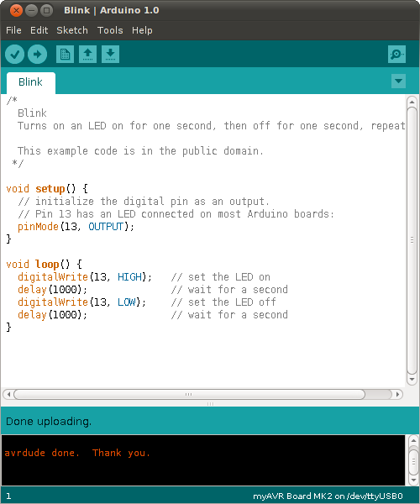Image resolution: width=420 pixels, height=504 pixels.
Task: Click the editor scroll up arrow
Action: click(x=412, y=102)
